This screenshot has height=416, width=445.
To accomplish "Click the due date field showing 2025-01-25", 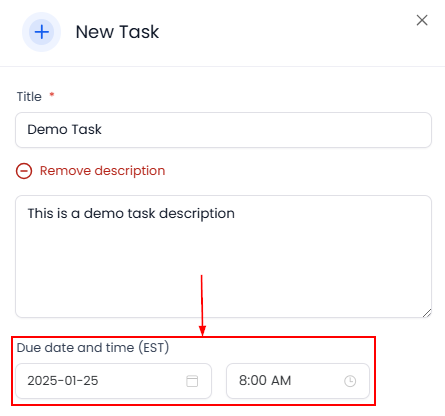I will [x=113, y=381].
